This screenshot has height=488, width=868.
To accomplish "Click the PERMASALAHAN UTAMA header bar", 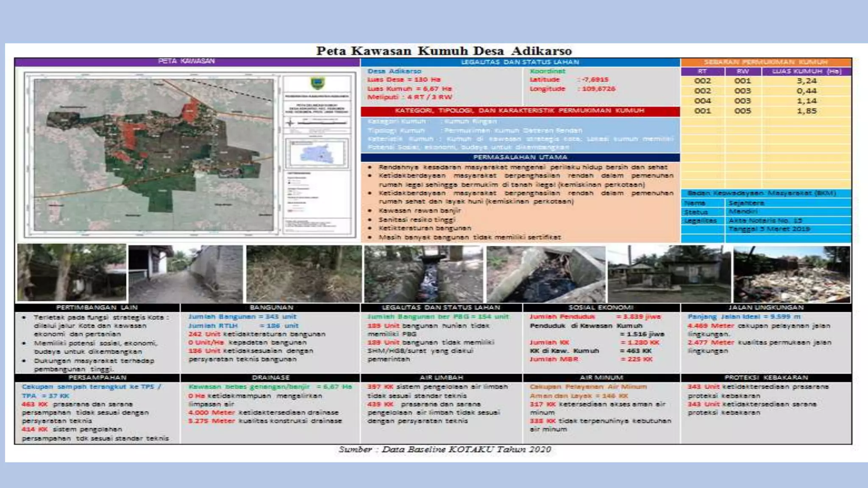I will 520,157.
